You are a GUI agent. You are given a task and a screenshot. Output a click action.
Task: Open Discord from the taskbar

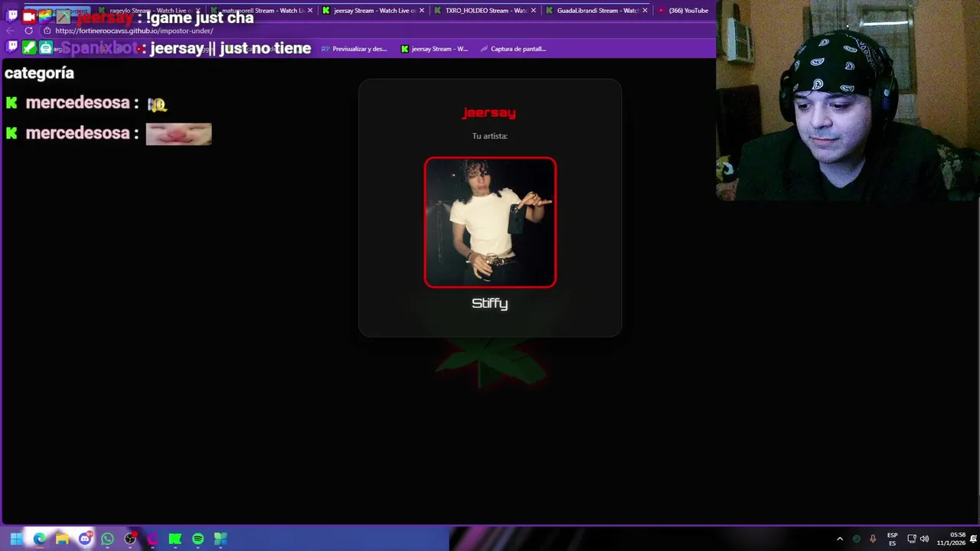point(85,539)
